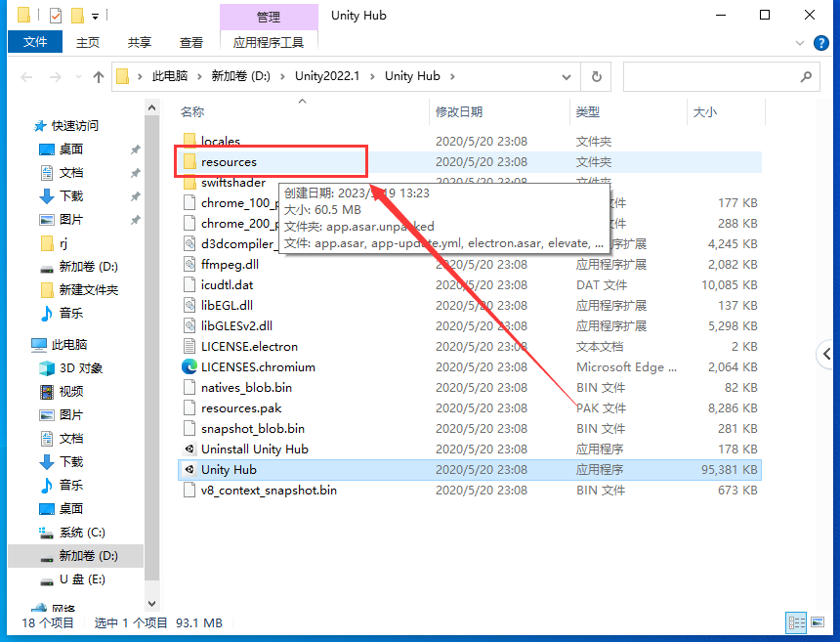Select 此电脑 in the navigation pane
This screenshot has height=642, width=840.
tap(69, 344)
